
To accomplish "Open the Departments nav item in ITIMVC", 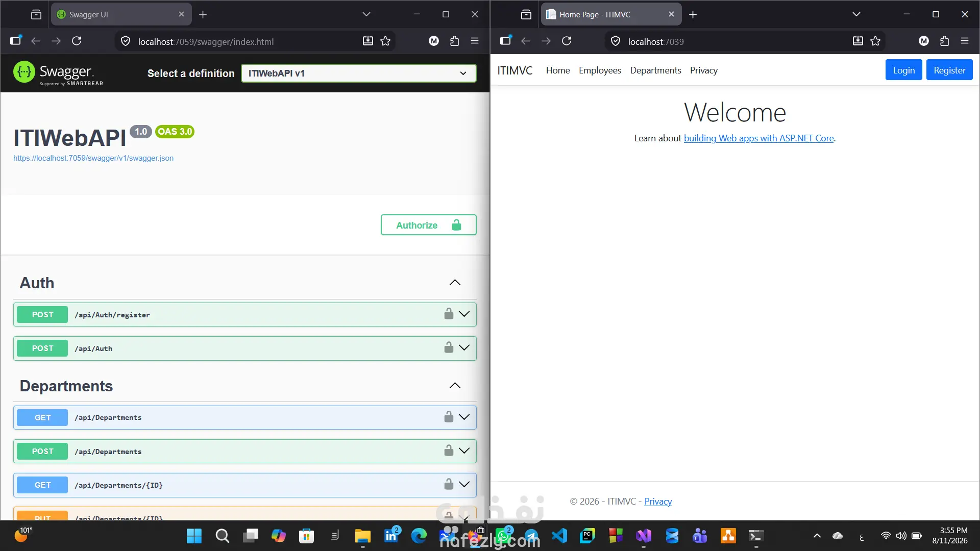I will (x=655, y=70).
